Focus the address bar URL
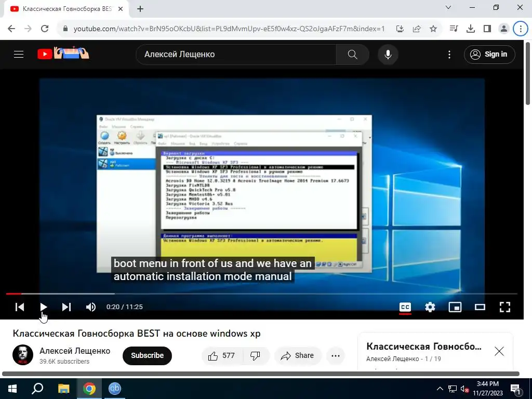The height and width of the screenshot is (399, 532). pos(229,29)
